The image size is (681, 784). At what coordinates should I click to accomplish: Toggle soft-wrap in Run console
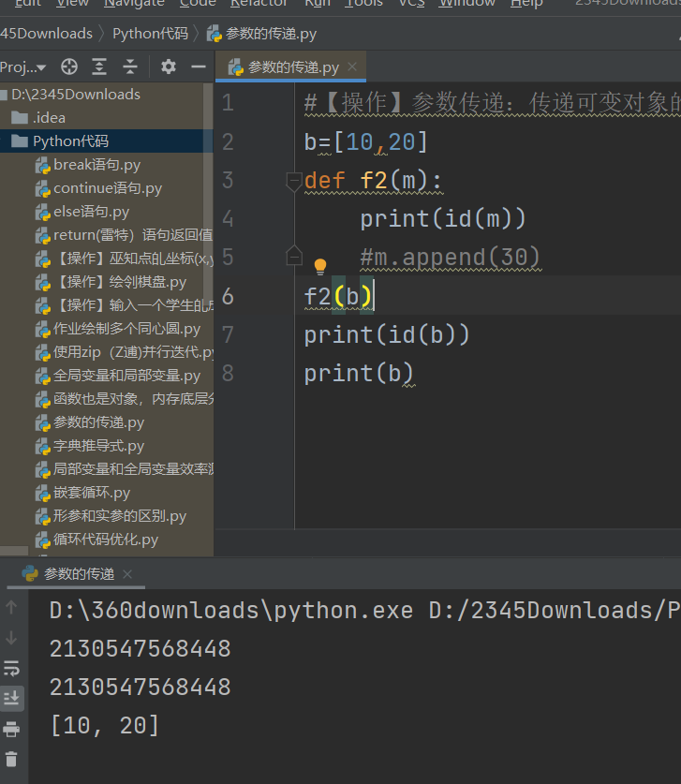click(11, 668)
